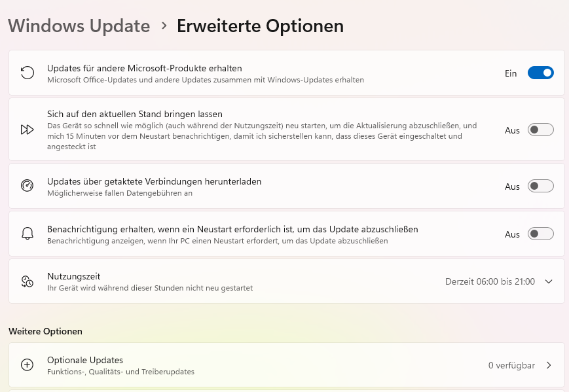Open the Optionale Updates entry
Screen dimensions: 569x392
(85, 360)
